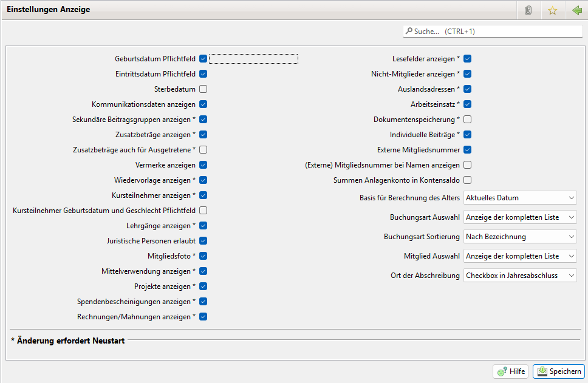The width and height of the screenshot is (588, 383).
Task: Click into the Suche search field
Action: [x=498, y=31]
